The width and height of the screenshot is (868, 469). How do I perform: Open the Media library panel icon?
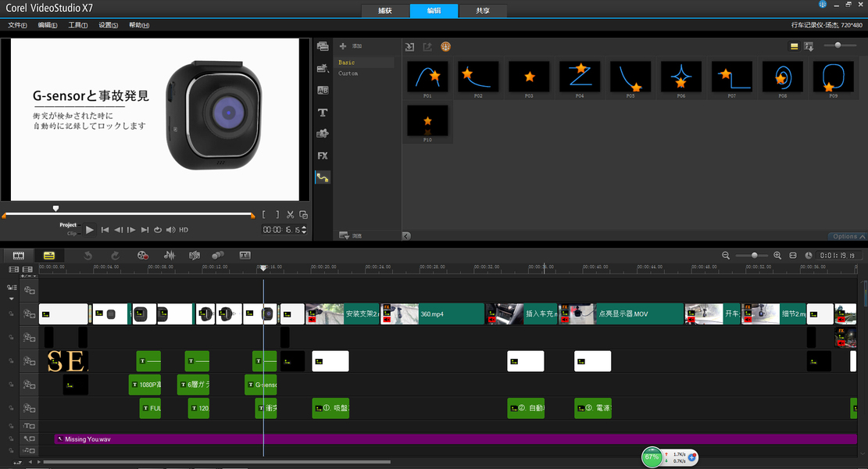323,47
